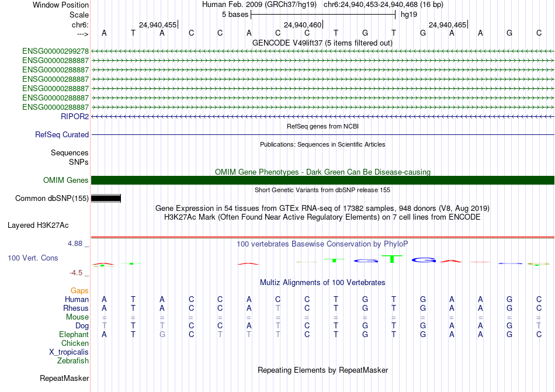
Task: Click the X_tropicalis species label
Action: pyautogui.click(x=69, y=352)
